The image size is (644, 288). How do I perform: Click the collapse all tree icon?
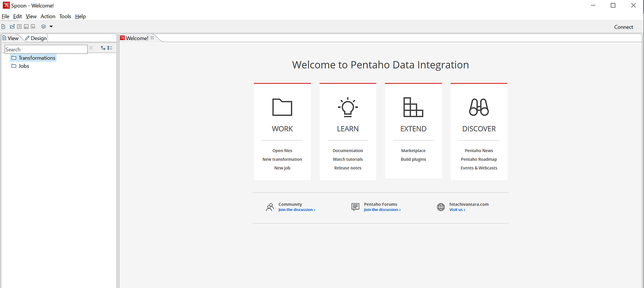(x=110, y=48)
